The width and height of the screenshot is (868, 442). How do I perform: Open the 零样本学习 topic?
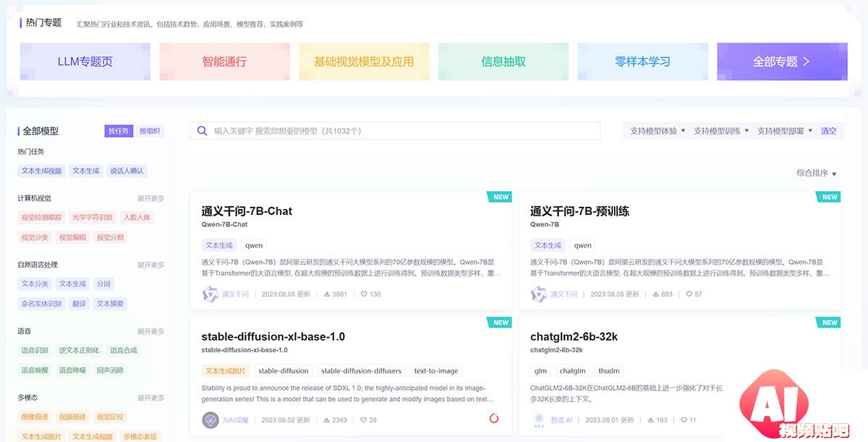(x=643, y=61)
